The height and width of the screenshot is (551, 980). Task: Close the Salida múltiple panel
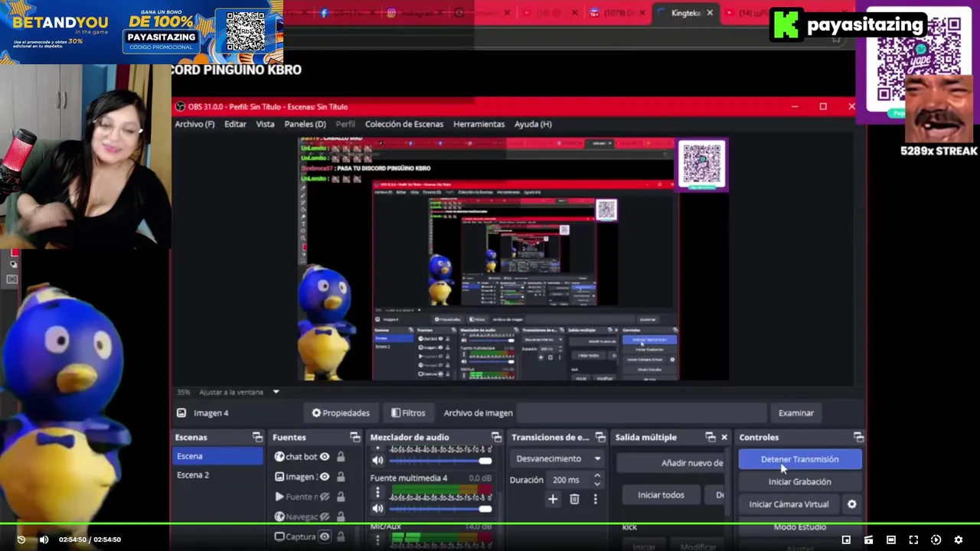click(724, 437)
